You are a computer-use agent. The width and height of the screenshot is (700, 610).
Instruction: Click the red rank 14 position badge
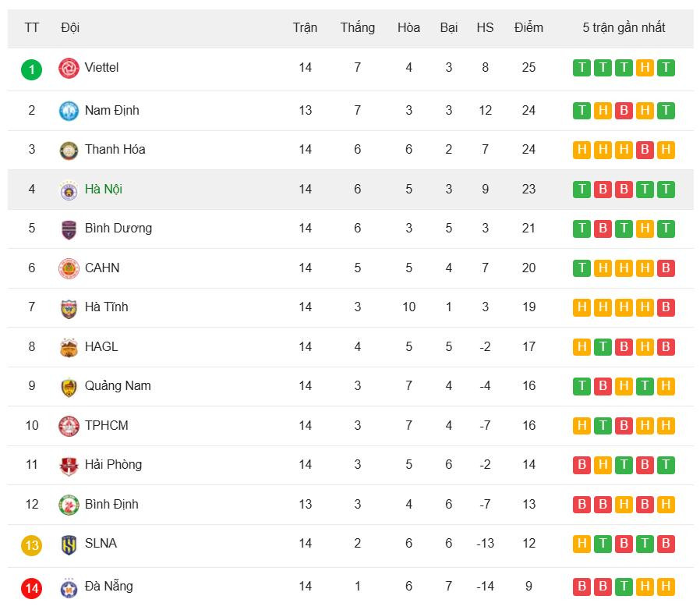pos(31,588)
